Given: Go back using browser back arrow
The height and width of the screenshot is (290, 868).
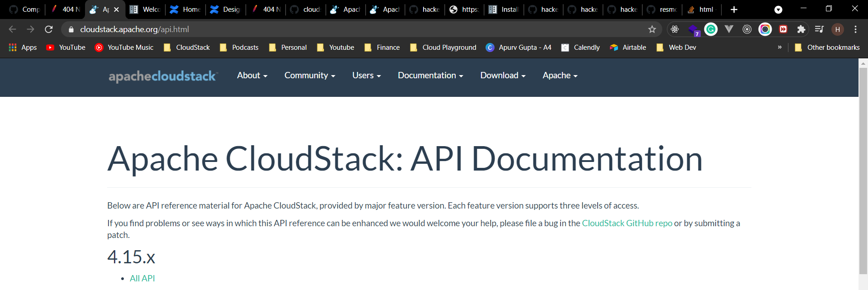Looking at the screenshot, I should point(12,29).
